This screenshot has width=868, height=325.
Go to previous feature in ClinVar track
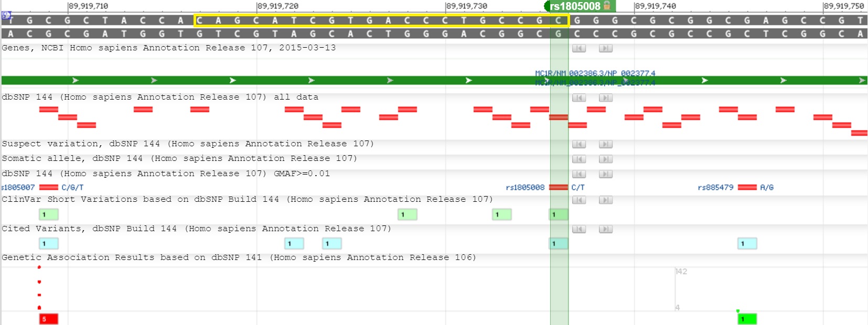(x=578, y=200)
